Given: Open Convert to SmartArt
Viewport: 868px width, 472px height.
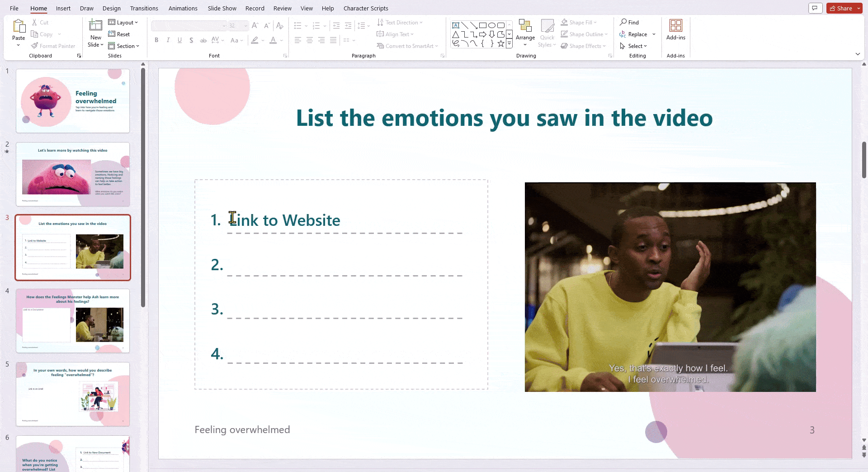Looking at the screenshot, I should pyautogui.click(x=407, y=46).
